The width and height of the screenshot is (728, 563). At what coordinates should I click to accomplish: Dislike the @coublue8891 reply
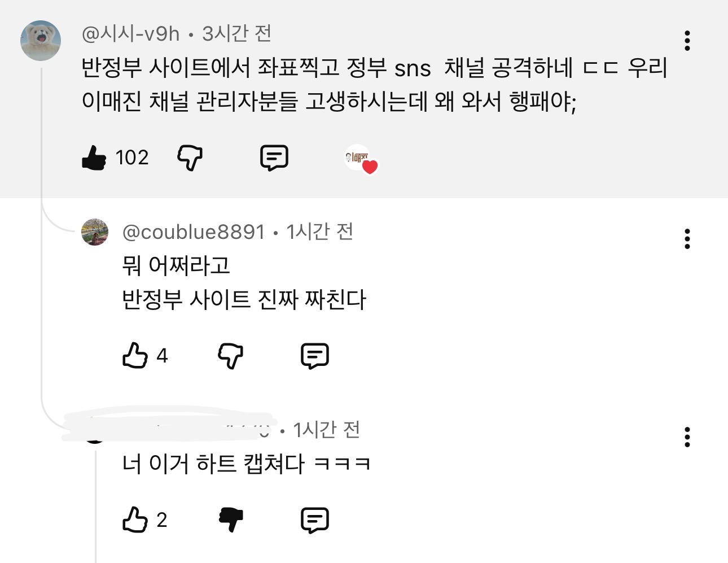[x=230, y=356]
